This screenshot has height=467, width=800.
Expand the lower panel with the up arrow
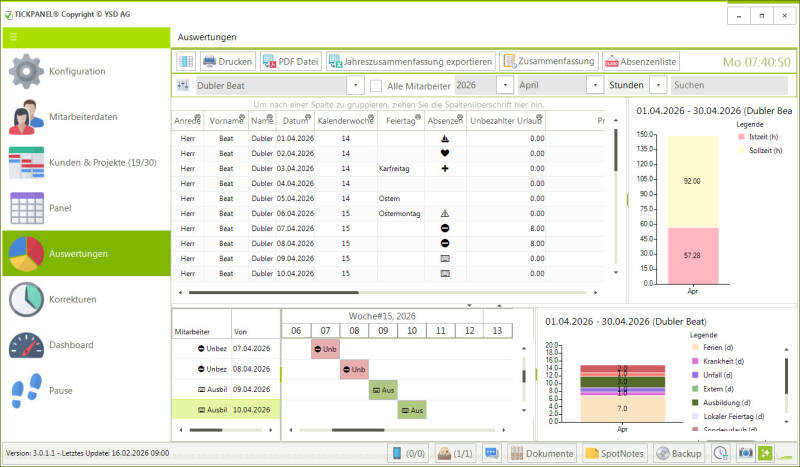[499, 305]
